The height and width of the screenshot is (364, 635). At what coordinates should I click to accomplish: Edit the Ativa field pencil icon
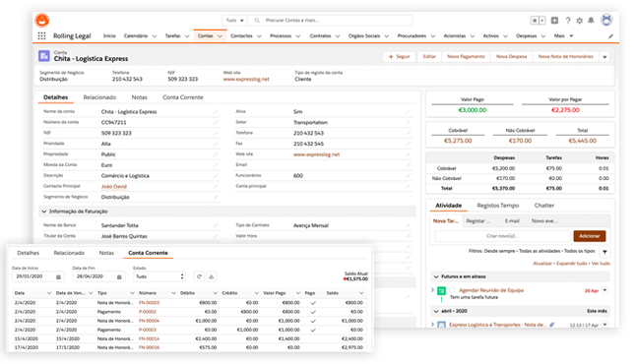tap(408, 112)
